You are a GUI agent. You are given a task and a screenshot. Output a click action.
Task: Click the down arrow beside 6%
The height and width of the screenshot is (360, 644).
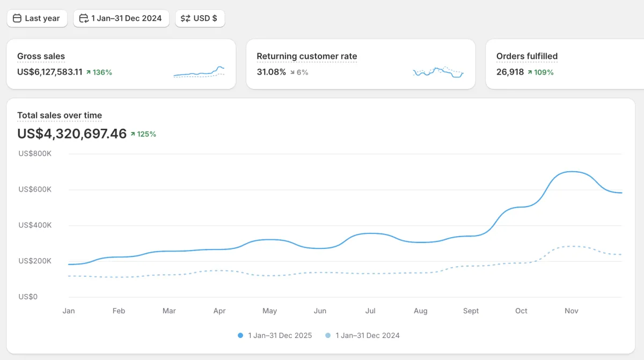pos(292,72)
